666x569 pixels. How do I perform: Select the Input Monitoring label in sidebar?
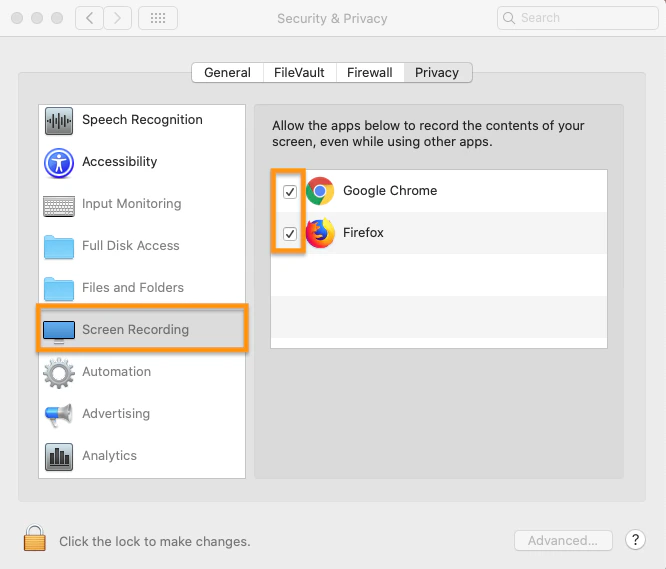coord(132,204)
